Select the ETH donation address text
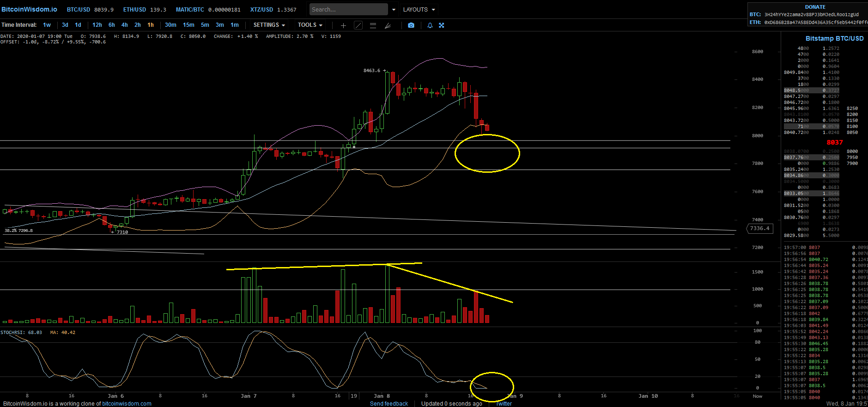 tap(816, 22)
